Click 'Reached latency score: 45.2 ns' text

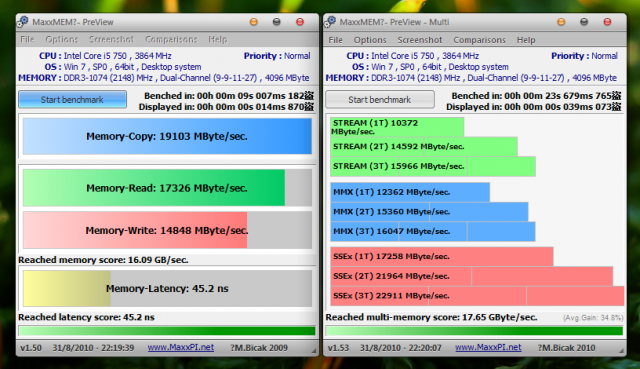tap(87, 317)
